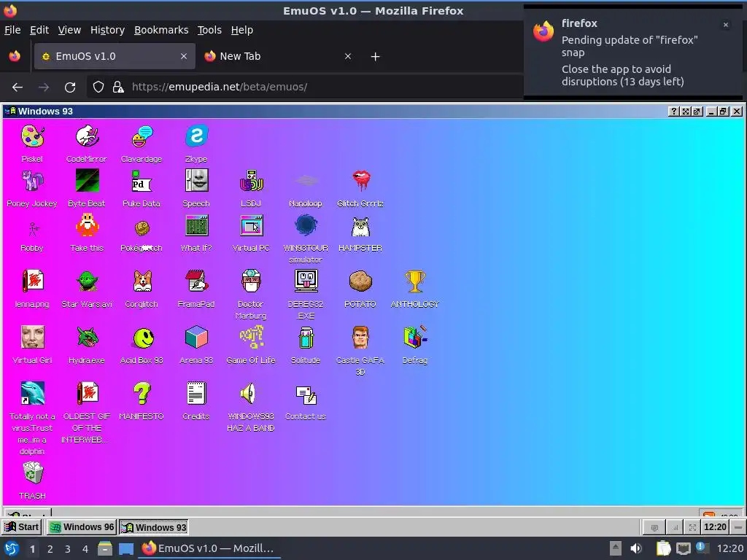The width and height of the screenshot is (747, 560).
Task: Launch the Virtual Girl icon
Action: (32, 338)
